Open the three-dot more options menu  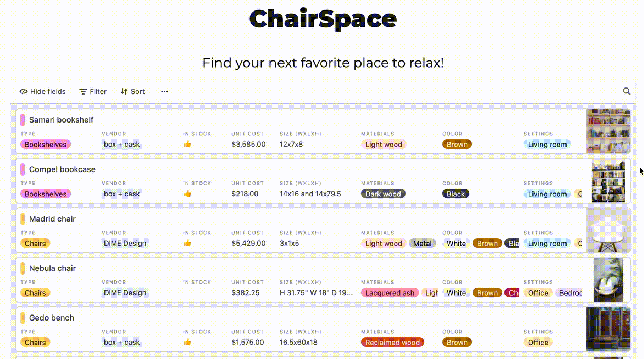164,91
